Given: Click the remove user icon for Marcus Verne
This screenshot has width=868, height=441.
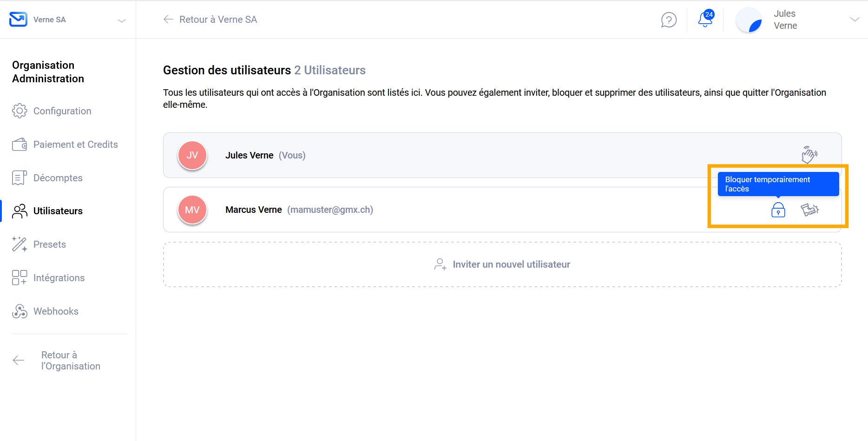Looking at the screenshot, I should (809, 210).
